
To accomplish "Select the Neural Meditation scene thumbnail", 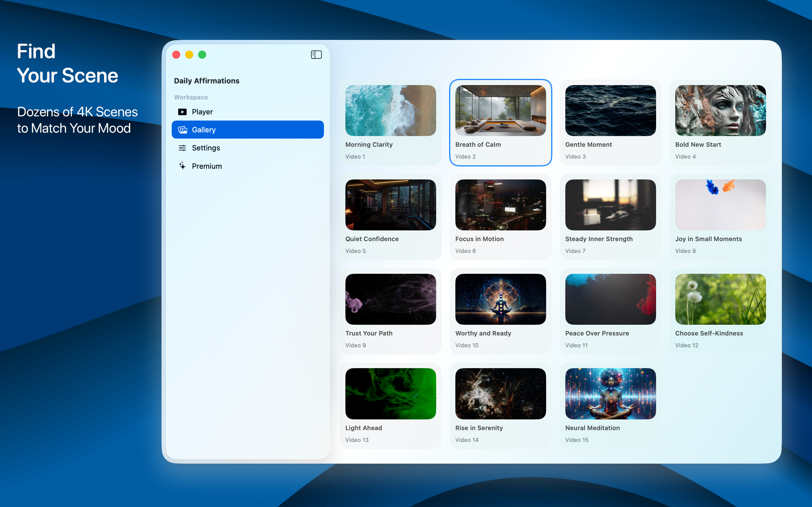I will 610,393.
